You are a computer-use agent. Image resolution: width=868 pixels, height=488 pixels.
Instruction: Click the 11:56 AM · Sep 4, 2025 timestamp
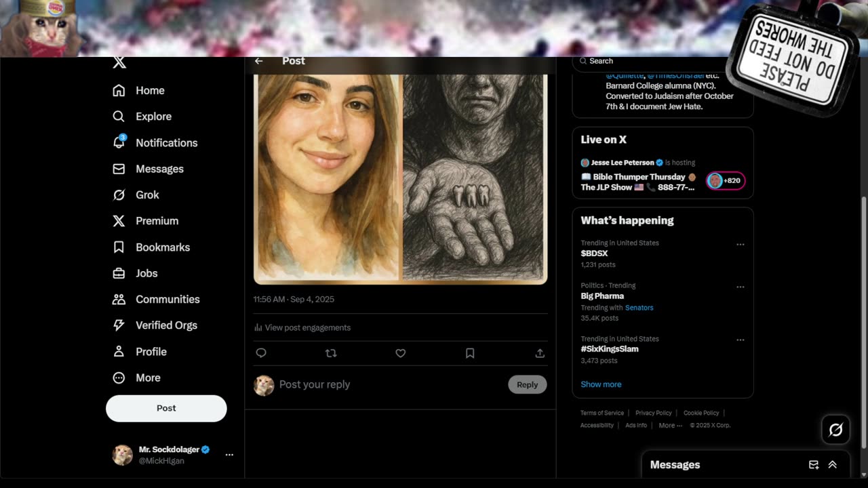pos(294,299)
